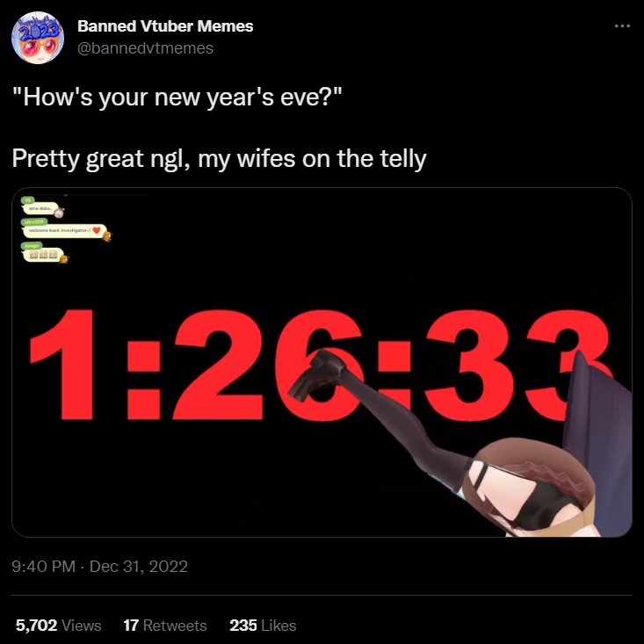View the 17 Retweets list
Viewport: 644px width, 644px height.
click(x=165, y=625)
